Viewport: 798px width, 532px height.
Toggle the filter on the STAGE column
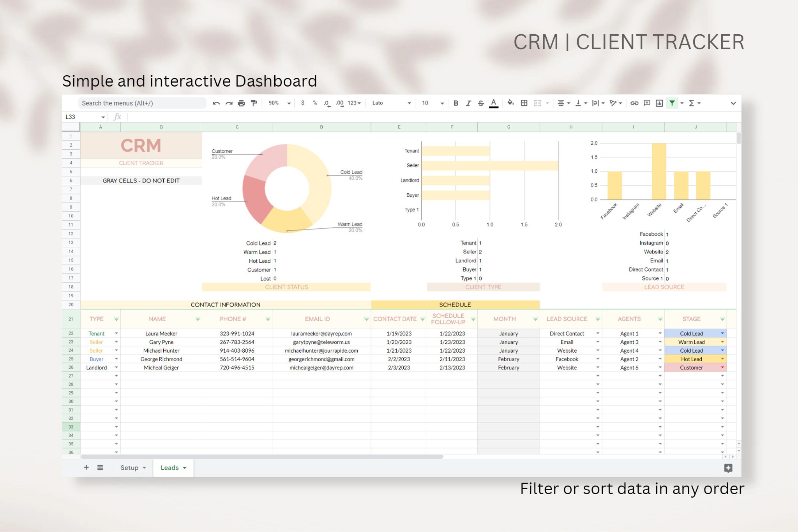point(723,319)
